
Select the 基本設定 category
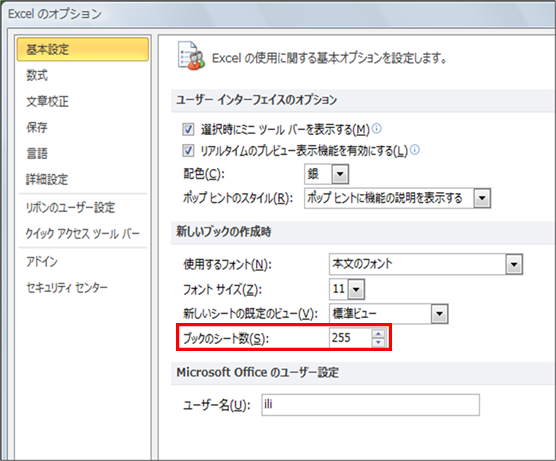pyautogui.click(x=83, y=49)
